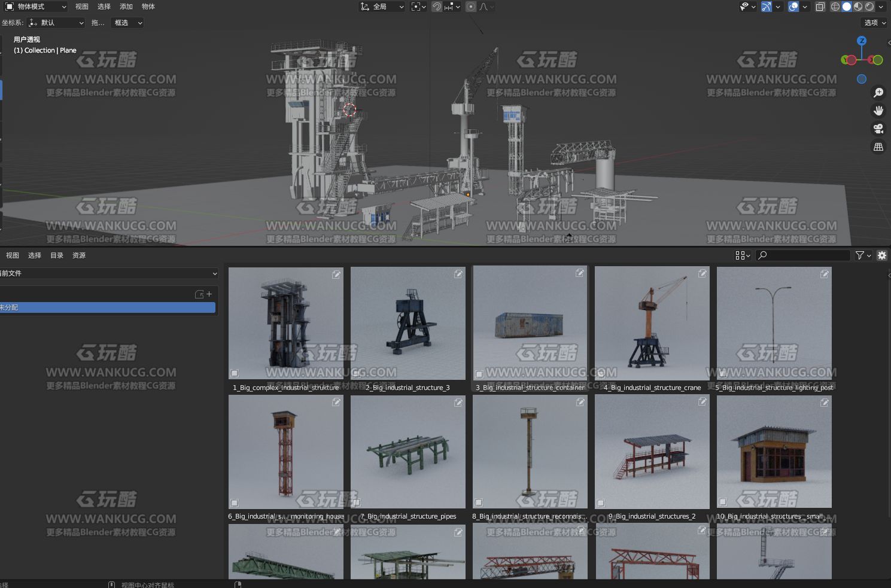
Task: Open asset browser display mode dropdown
Action: (743, 255)
